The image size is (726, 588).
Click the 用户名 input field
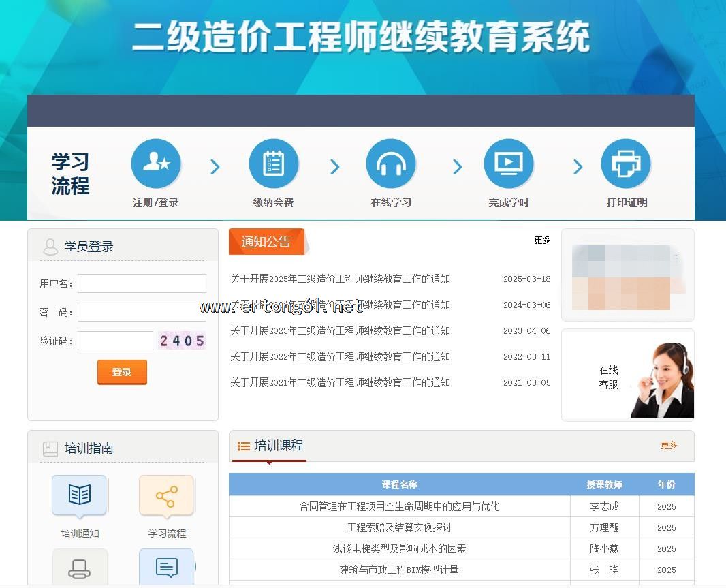[x=142, y=283]
